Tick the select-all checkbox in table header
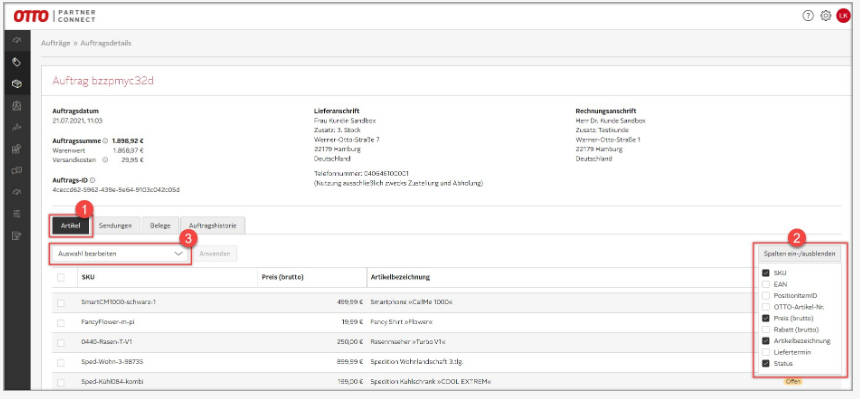860x399 pixels. [x=60, y=277]
